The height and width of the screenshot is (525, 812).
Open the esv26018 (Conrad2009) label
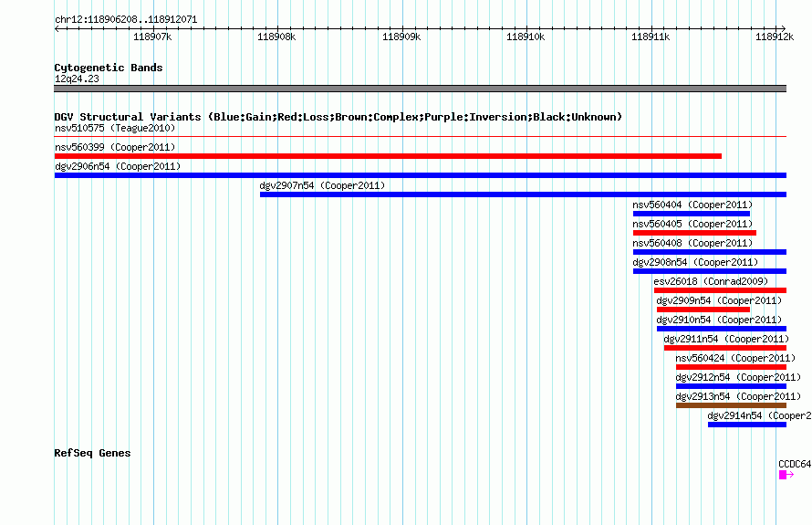(x=711, y=281)
